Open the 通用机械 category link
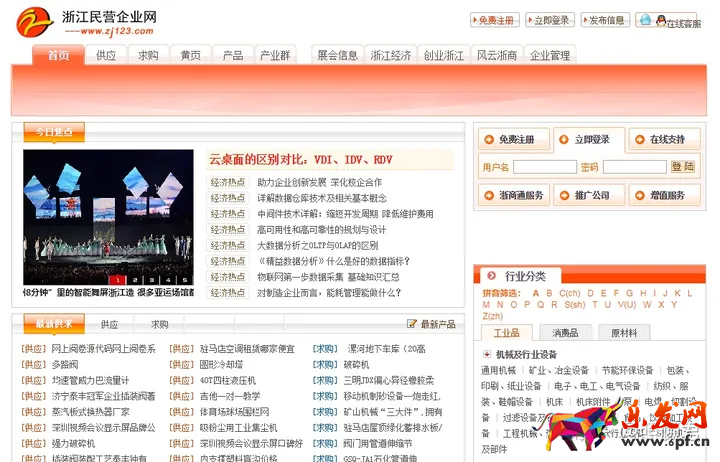Viewport: 720px width, 462px height. (498, 370)
